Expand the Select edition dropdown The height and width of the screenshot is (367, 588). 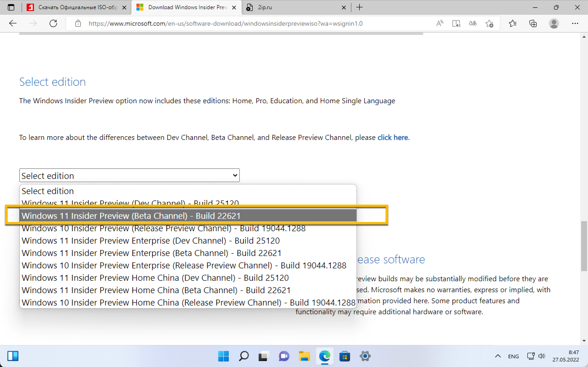click(x=129, y=175)
